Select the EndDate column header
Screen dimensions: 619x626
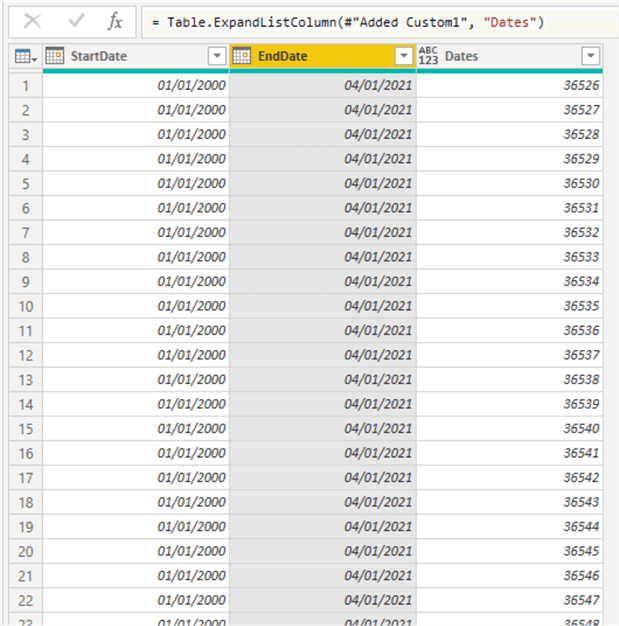click(323, 56)
